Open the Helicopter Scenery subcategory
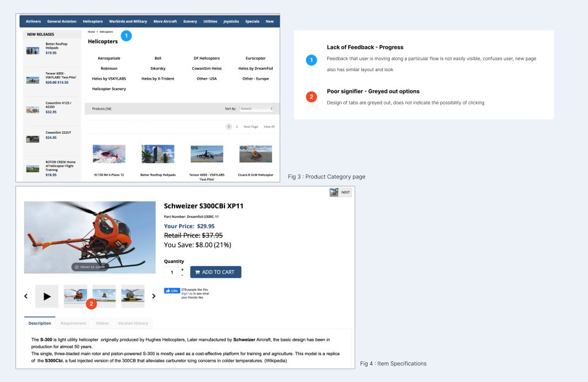 (x=109, y=89)
